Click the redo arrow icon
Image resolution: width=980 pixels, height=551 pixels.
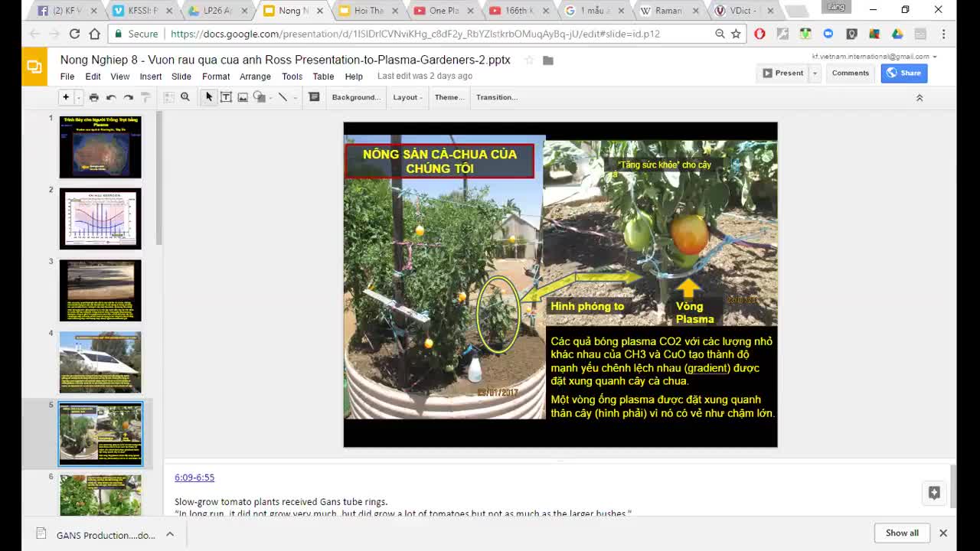tap(129, 97)
